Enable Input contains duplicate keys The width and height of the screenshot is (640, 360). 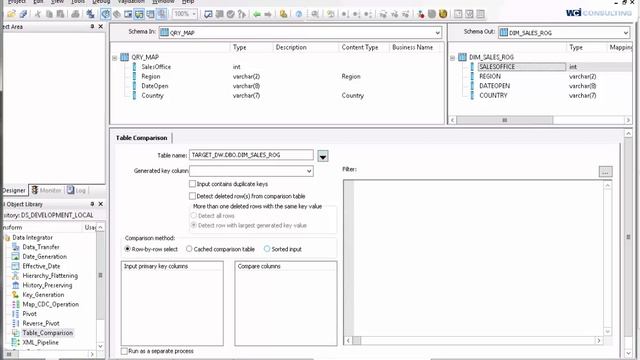pyautogui.click(x=192, y=184)
